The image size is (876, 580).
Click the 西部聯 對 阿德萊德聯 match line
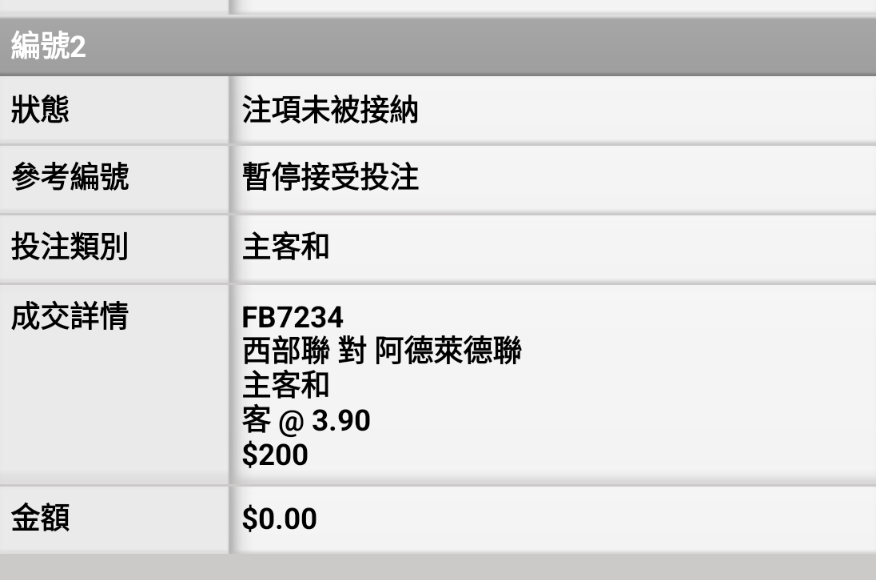(x=382, y=351)
